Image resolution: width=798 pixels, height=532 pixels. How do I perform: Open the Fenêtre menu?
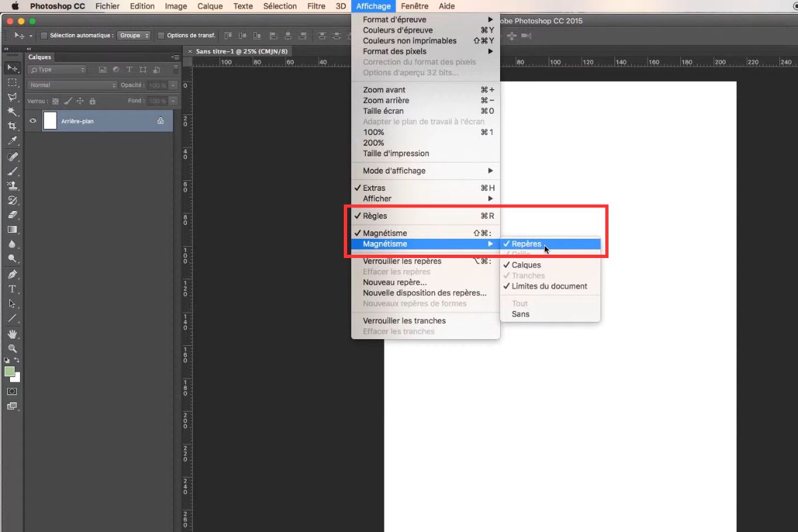coord(415,6)
